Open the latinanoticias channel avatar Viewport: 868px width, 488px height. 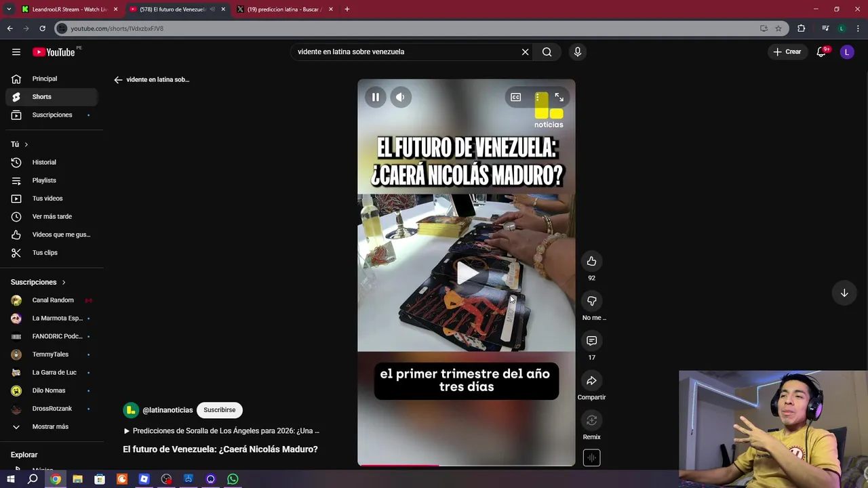pyautogui.click(x=130, y=410)
